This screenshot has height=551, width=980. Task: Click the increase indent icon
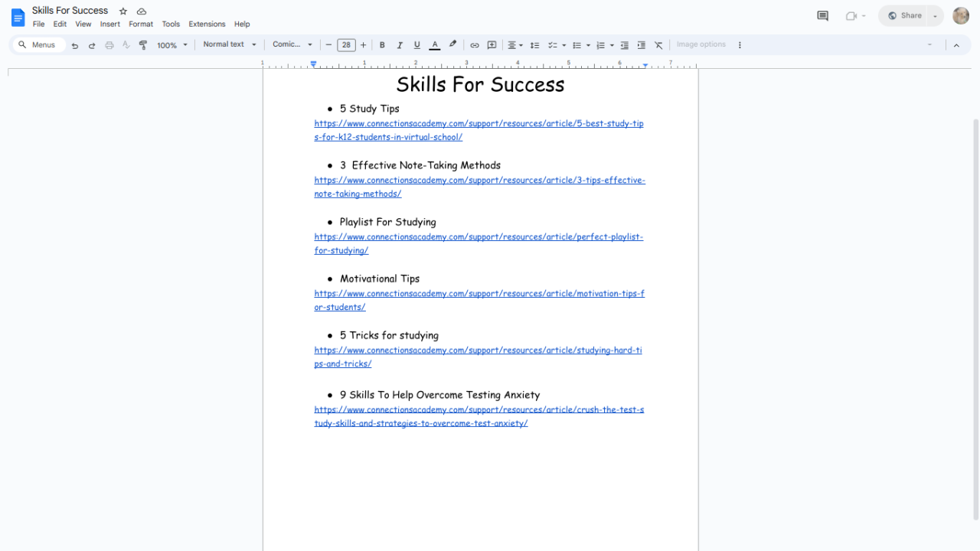click(x=642, y=45)
